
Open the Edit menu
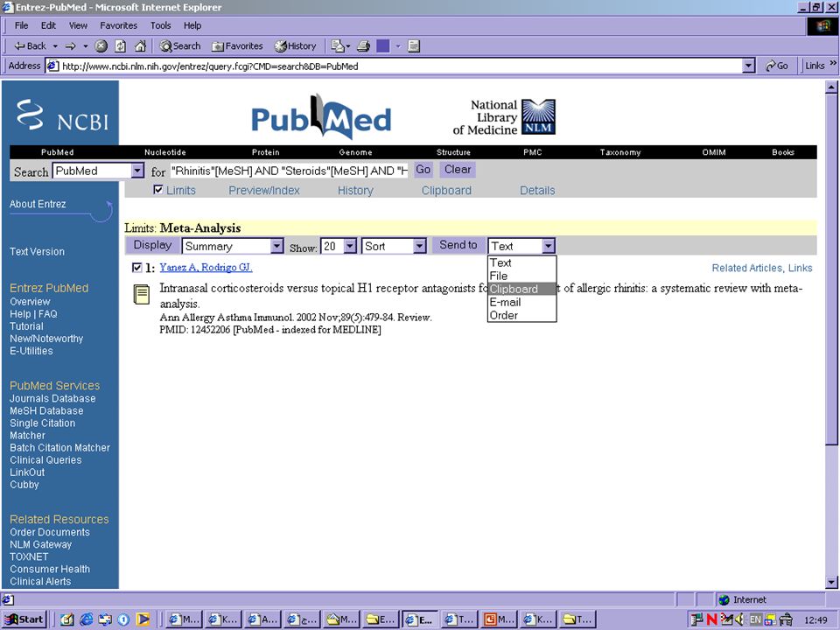click(x=48, y=25)
